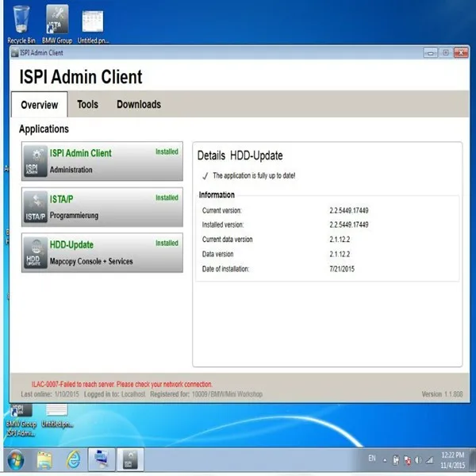Screen dimensions: 476x476
Task: Select the ISPI Admin taskbar button
Action: click(130, 459)
